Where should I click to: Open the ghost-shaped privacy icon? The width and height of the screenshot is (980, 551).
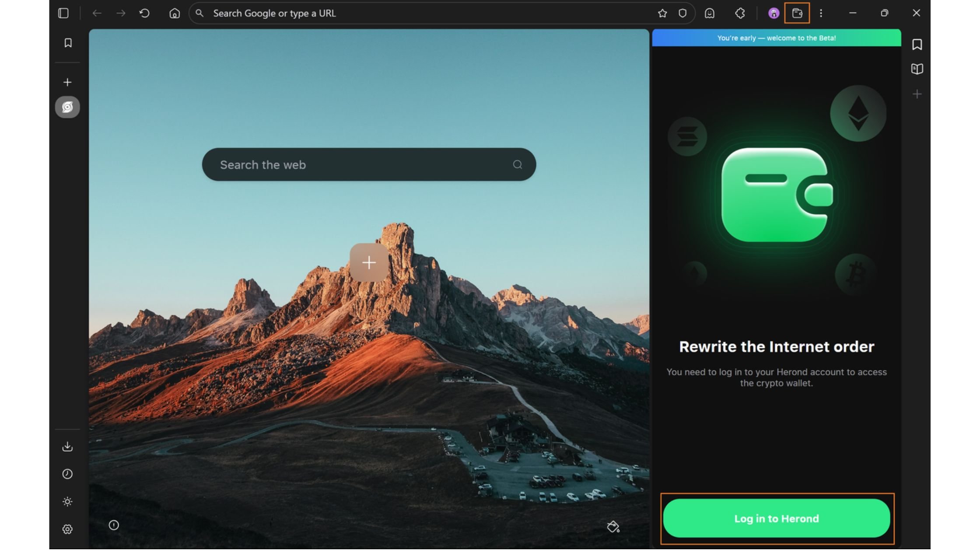[710, 13]
